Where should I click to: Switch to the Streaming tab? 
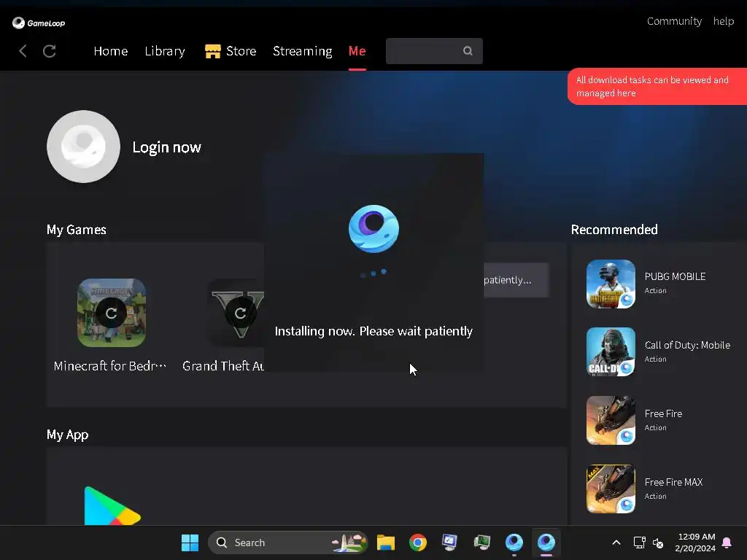(x=303, y=51)
